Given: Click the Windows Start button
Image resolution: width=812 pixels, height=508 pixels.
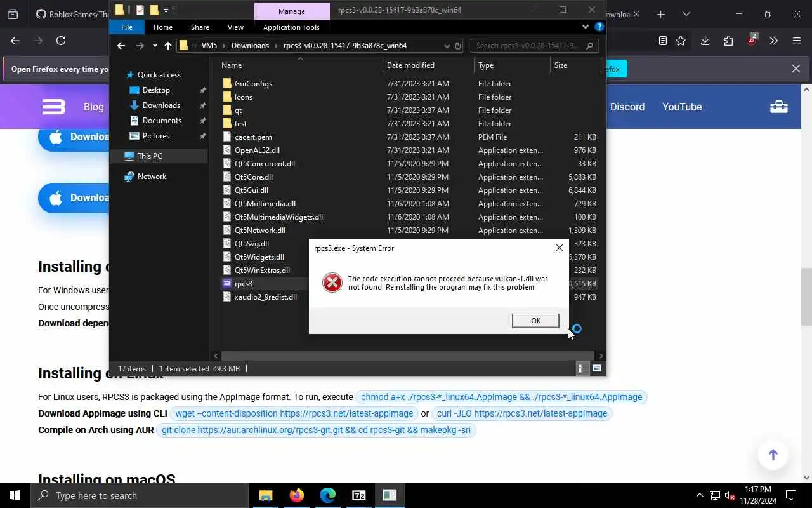Looking at the screenshot, I should tap(15, 495).
